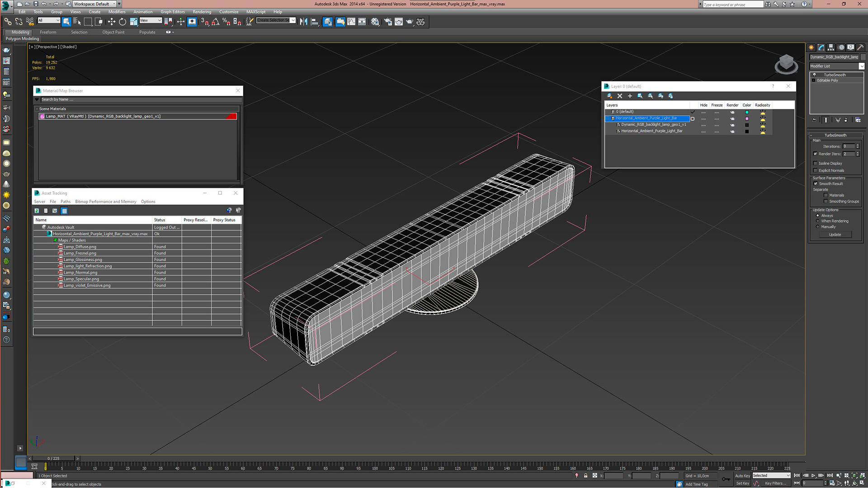The image size is (868, 488).
Task: Click Delete Layer X icon in Layer window
Action: point(620,96)
